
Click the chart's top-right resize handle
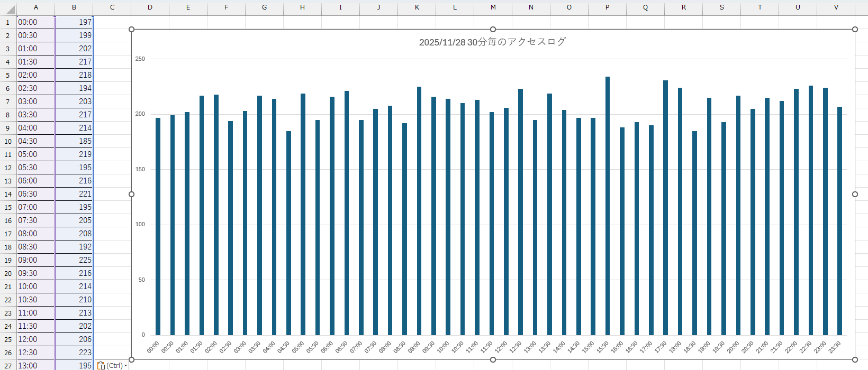855,30
